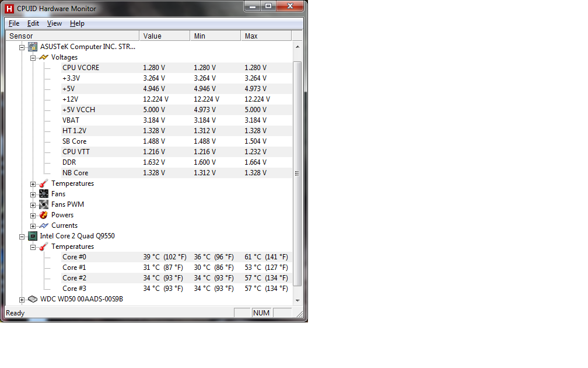
Task: Collapse the CPU Temperatures branch
Action: pos(33,247)
